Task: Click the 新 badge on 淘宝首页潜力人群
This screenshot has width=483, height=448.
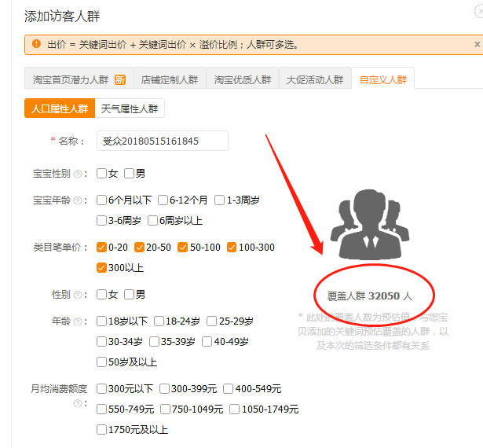Action: 120,79
